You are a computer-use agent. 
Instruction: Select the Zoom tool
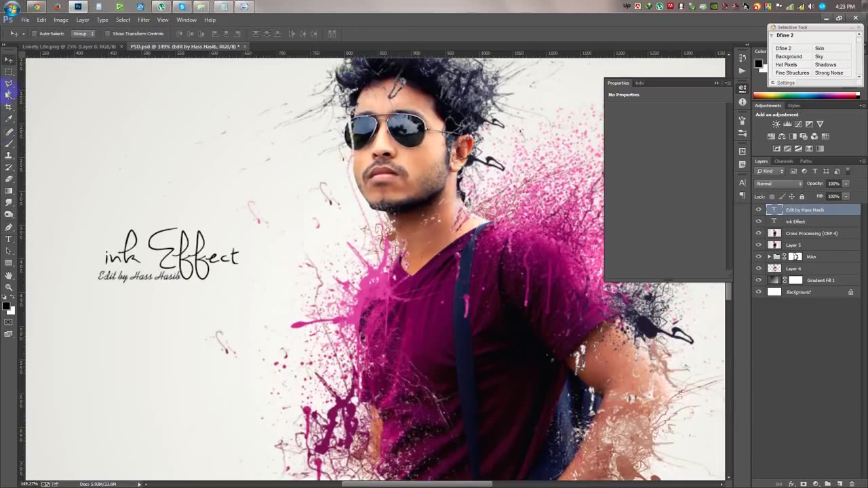[x=9, y=287]
